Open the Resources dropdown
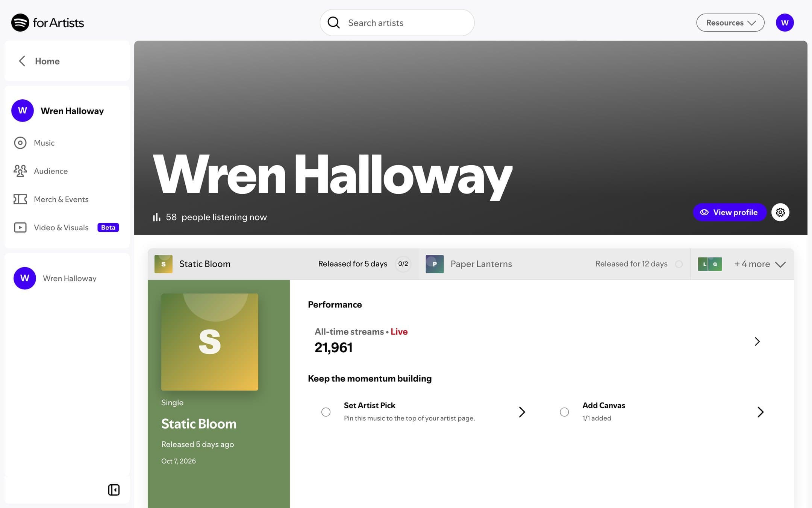812x508 pixels. [730, 23]
